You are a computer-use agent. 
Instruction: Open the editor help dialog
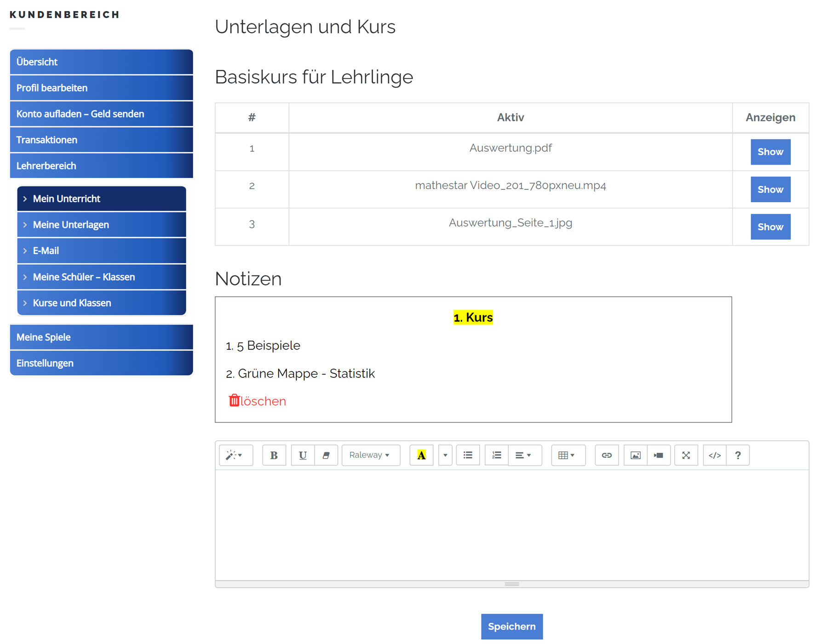(738, 455)
